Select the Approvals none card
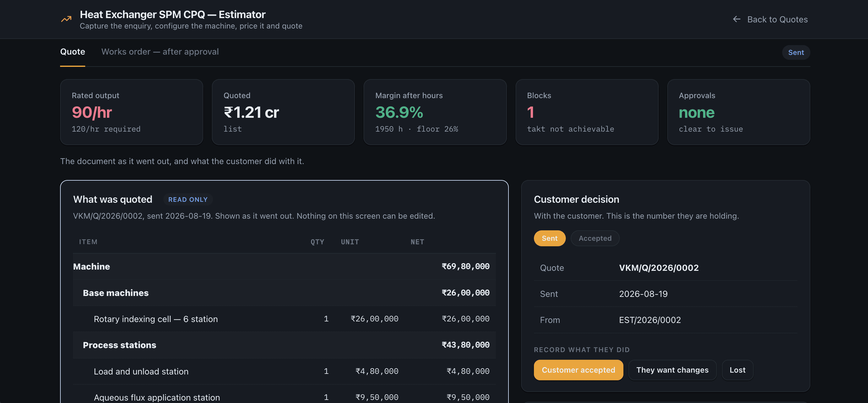This screenshot has width=868, height=403. point(739,112)
